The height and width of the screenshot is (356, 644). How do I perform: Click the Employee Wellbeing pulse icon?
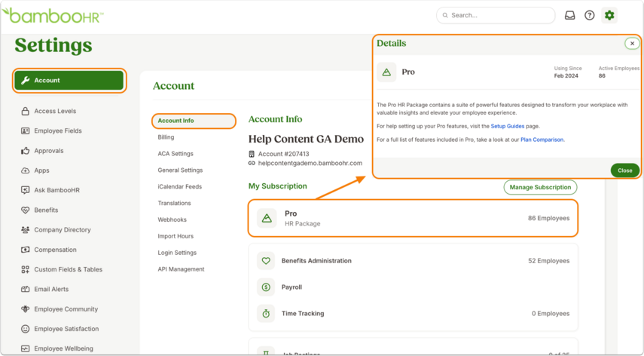[x=25, y=348]
